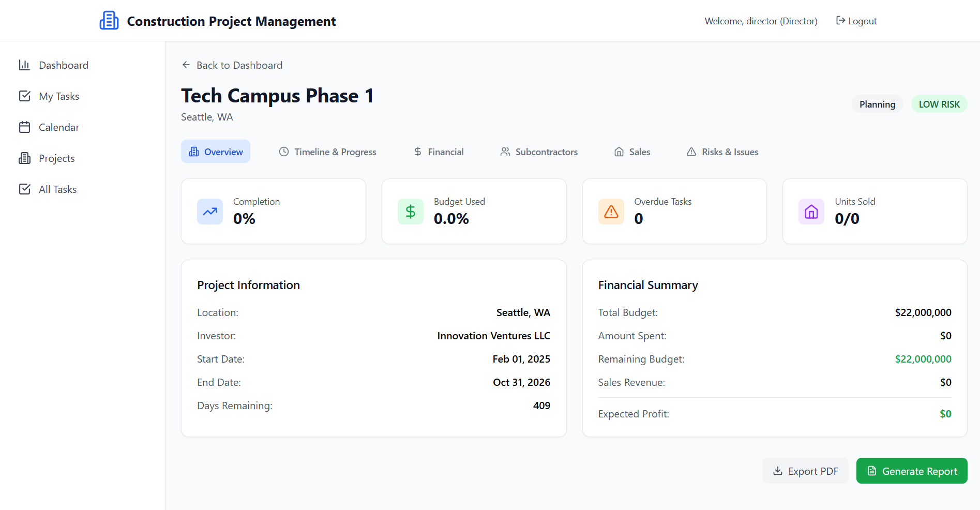Click the building logo icon in header
This screenshot has width=980, height=510.
point(109,21)
